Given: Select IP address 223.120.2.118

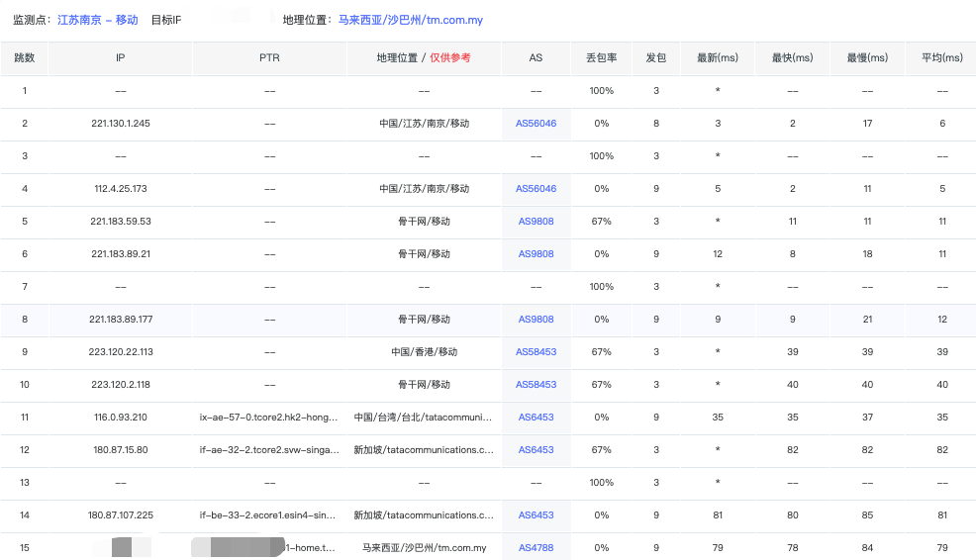Looking at the screenshot, I should click(121, 385).
